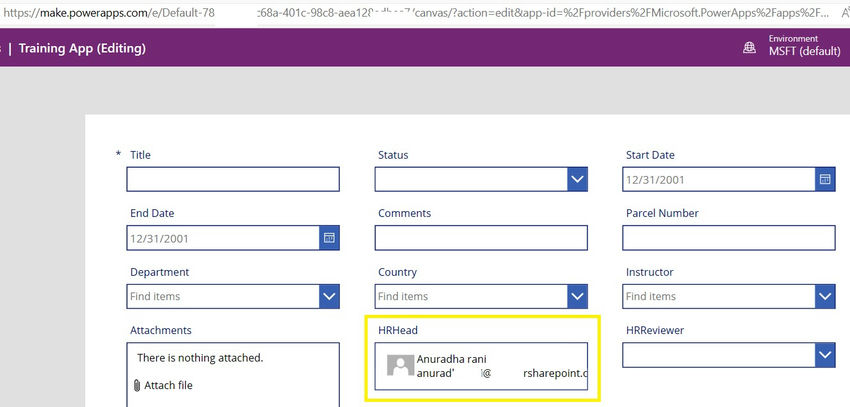Expand the Country dropdown chevron
Screen dimensions: 850x407
click(577, 296)
